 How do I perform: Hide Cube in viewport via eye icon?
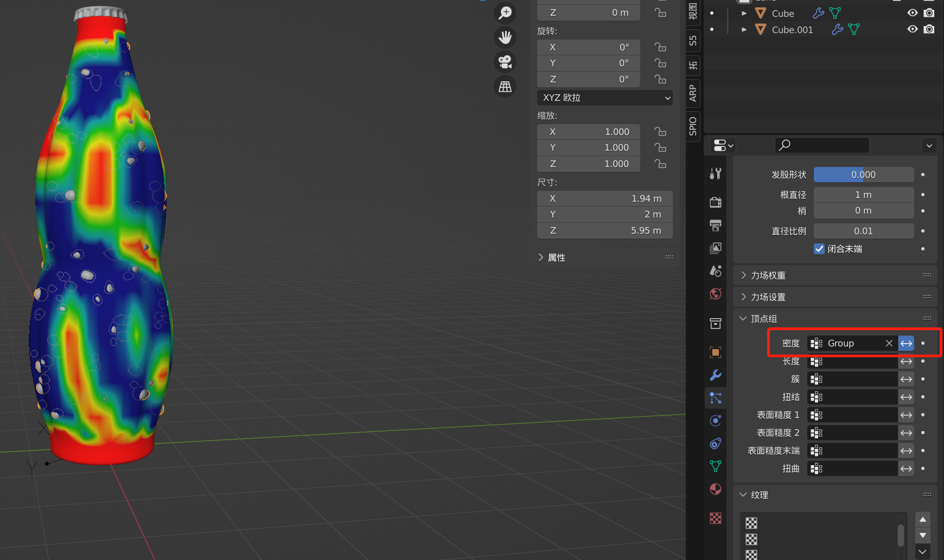point(913,13)
